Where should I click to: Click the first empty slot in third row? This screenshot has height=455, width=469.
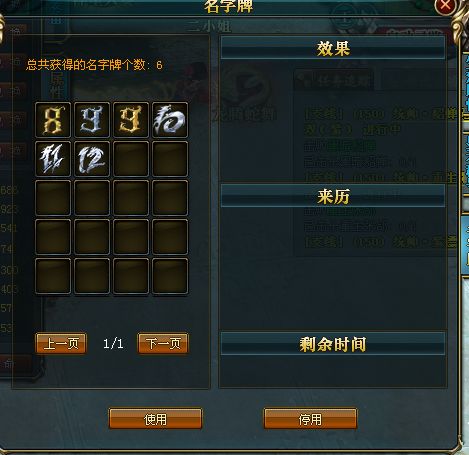(53, 198)
